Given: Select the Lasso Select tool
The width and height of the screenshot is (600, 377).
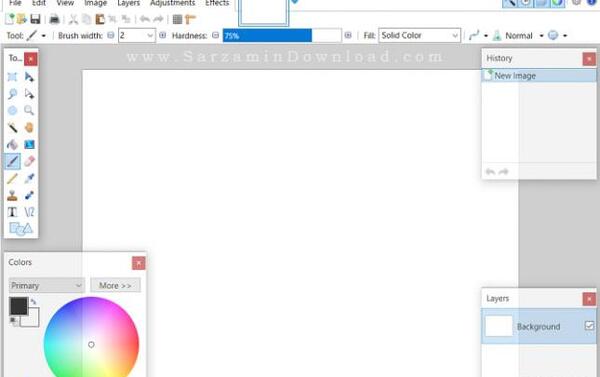Looking at the screenshot, I should click(12, 94).
